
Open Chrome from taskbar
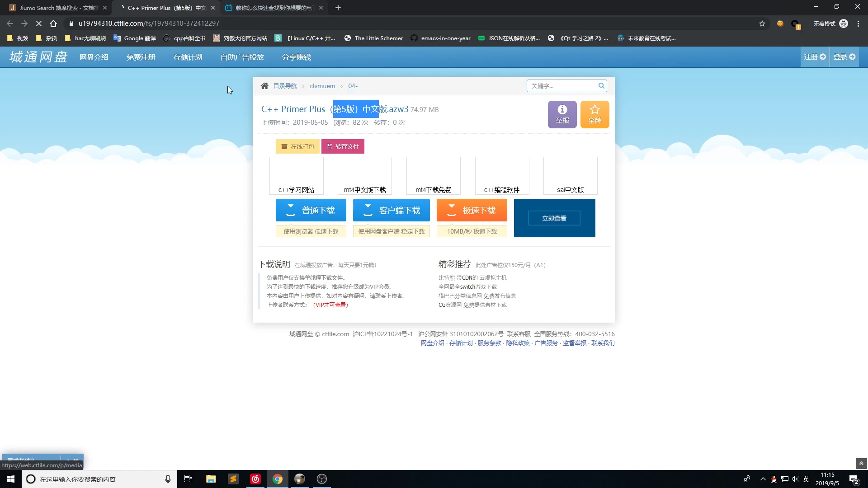coord(278,479)
